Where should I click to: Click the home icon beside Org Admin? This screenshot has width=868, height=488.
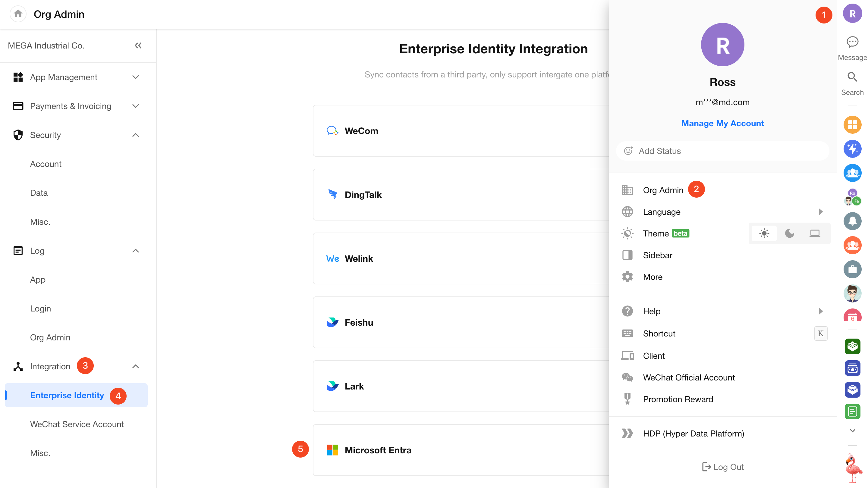(18, 14)
